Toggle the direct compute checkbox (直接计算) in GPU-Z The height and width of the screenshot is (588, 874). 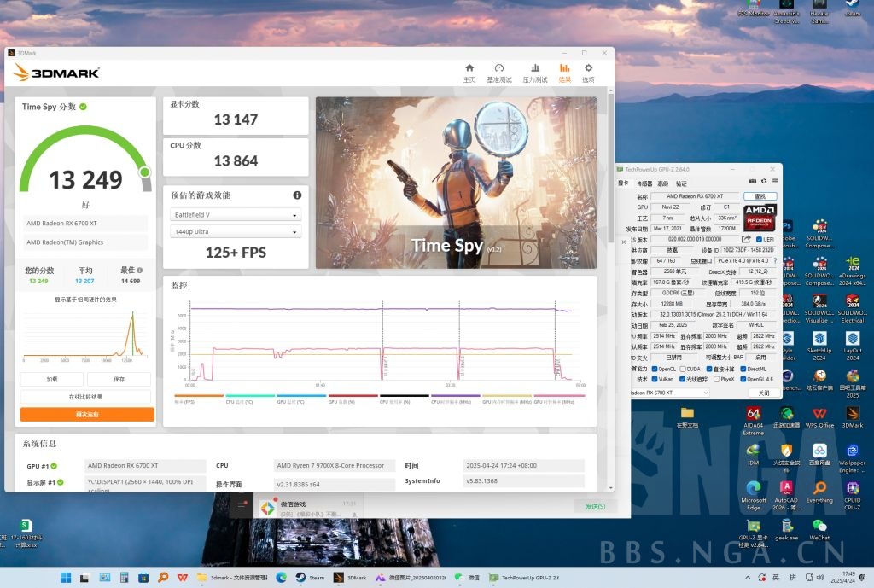pyautogui.click(x=709, y=369)
